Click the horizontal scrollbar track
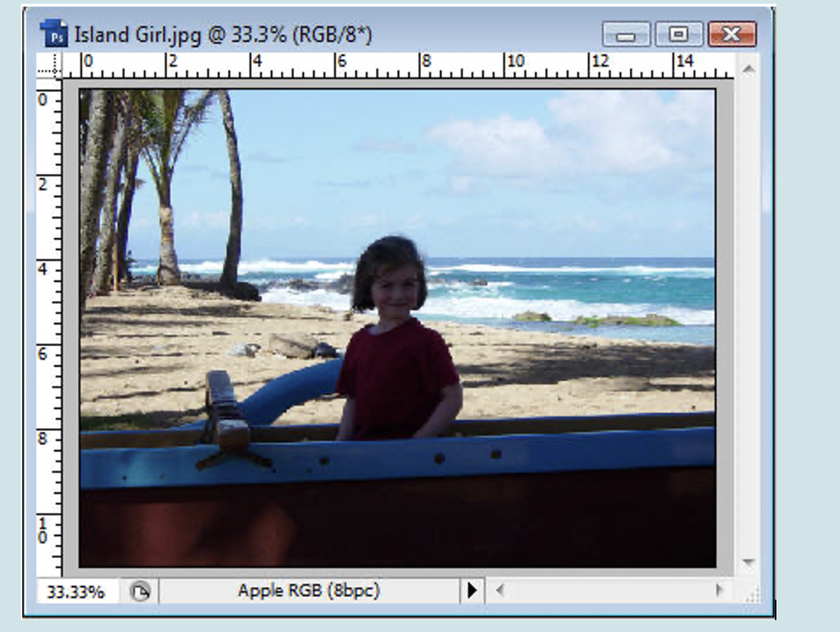The image size is (840, 632). click(x=608, y=590)
